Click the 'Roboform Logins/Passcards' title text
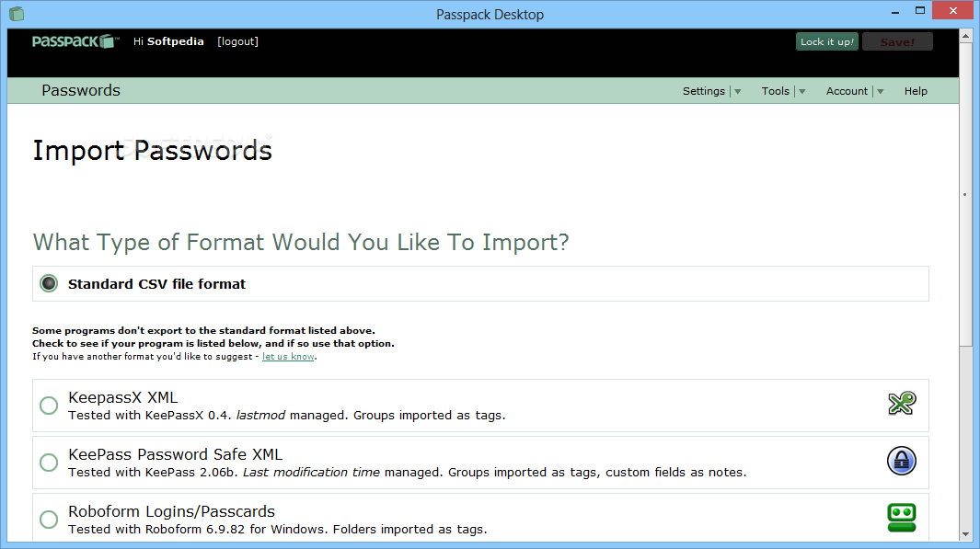This screenshot has height=549, width=980. pos(172,511)
